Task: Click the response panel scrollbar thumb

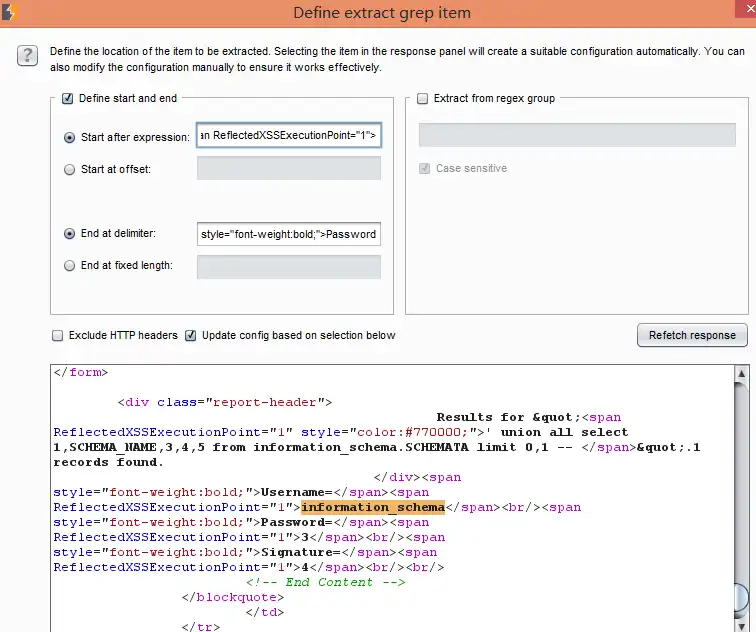Action: pyautogui.click(x=742, y=598)
